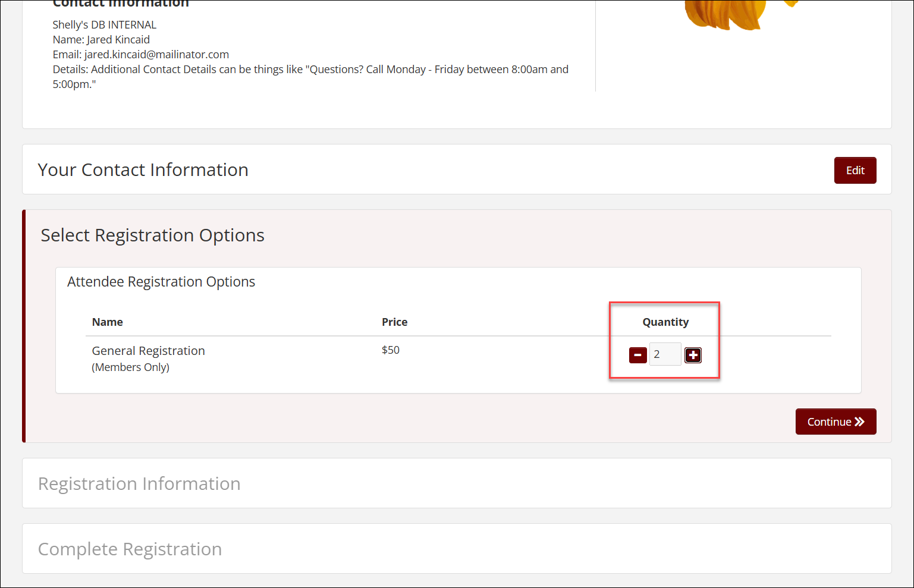Expand the Complete Registration section

click(130, 549)
